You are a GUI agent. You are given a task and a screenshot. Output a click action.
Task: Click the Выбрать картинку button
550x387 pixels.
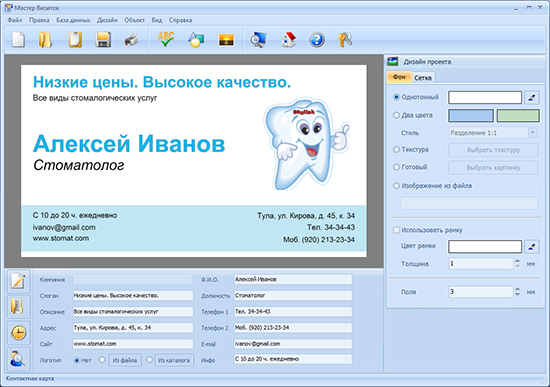[x=493, y=168]
